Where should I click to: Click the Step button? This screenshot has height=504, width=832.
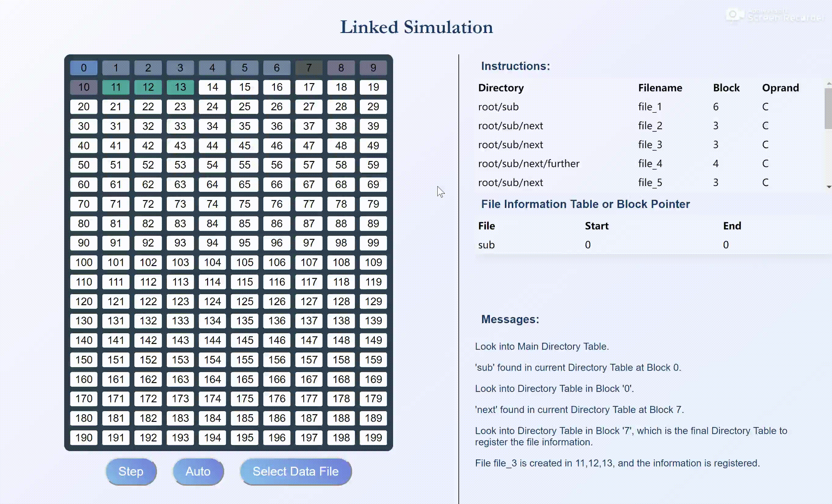pyautogui.click(x=131, y=471)
